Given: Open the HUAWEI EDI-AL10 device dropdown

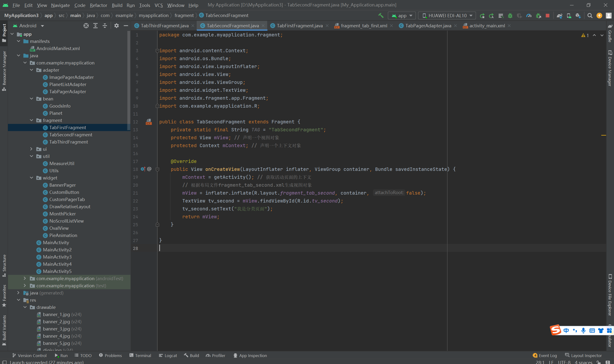Looking at the screenshot, I should [447, 15].
